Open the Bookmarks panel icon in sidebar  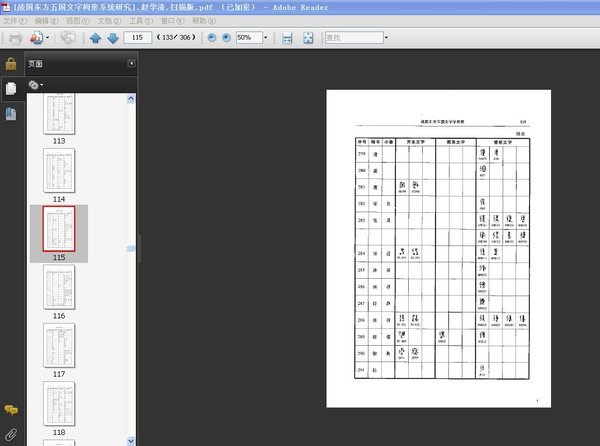pos(11,114)
